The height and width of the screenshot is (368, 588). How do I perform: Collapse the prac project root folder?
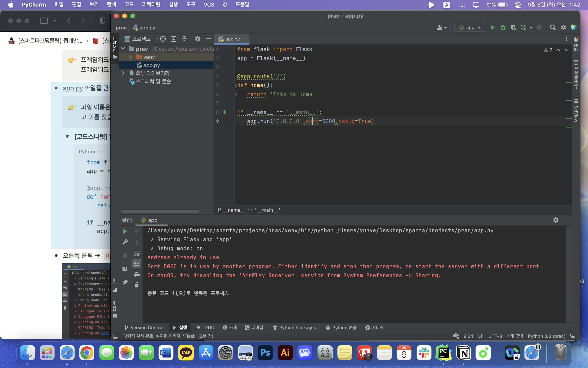123,49
